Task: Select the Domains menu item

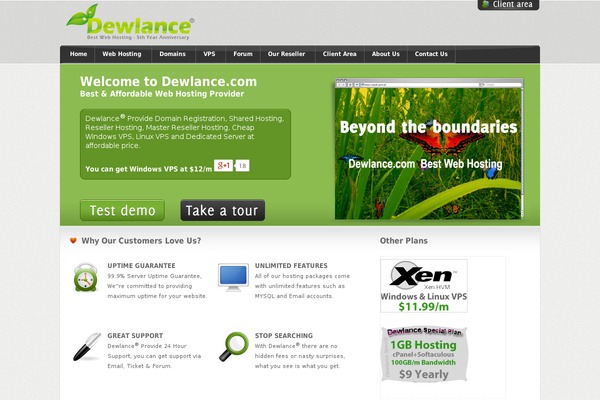Action: 173,54
